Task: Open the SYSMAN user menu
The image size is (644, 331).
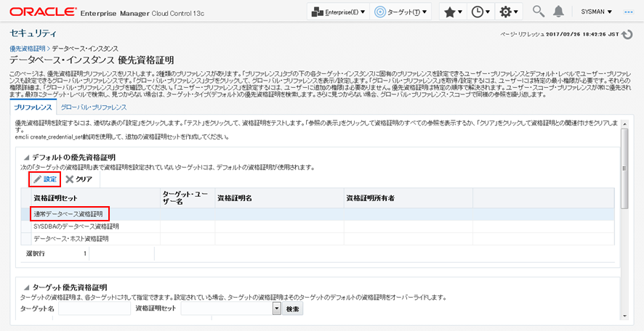Action: pyautogui.click(x=596, y=12)
